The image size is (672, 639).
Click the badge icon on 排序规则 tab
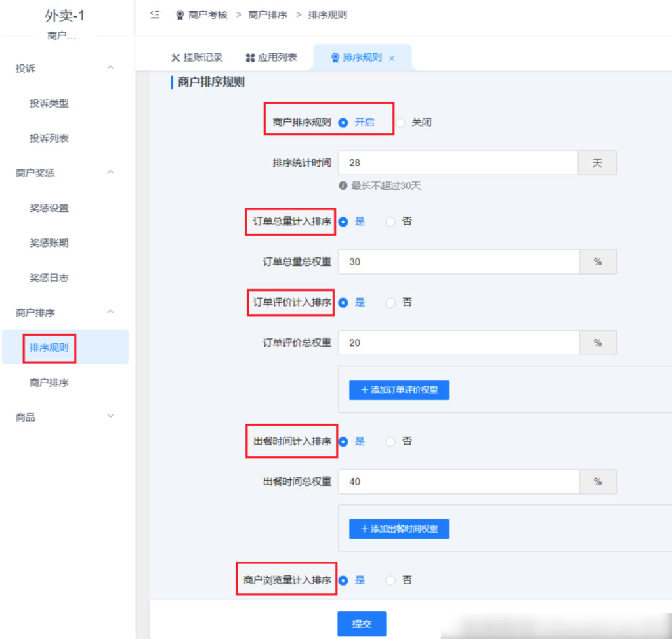pos(335,57)
